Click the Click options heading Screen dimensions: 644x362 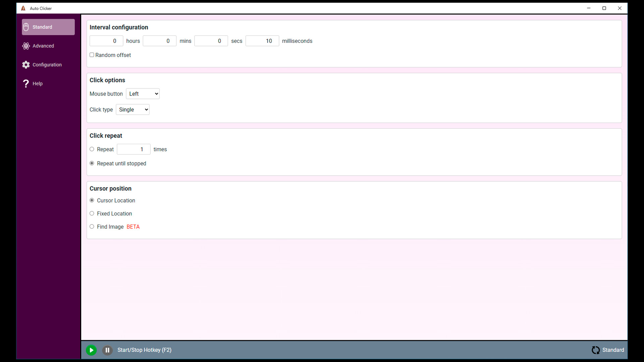[107, 80]
